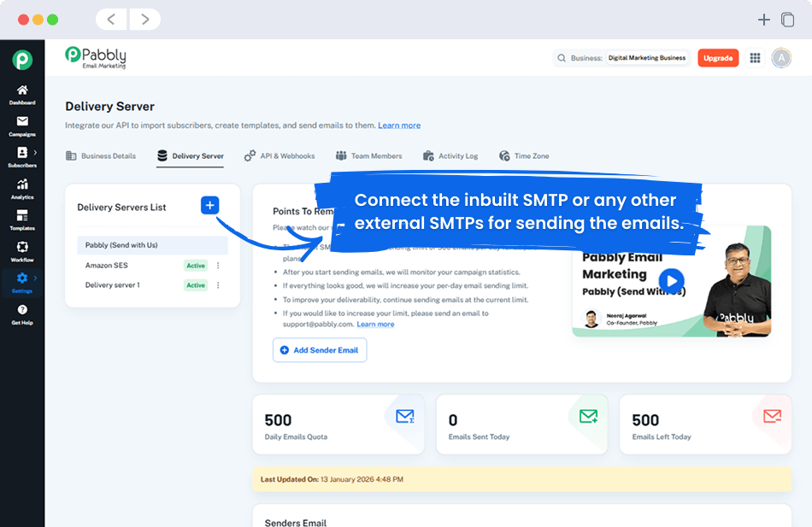Open the Campaigns section in the sidebar
The image size is (812, 527).
coord(22,123)
